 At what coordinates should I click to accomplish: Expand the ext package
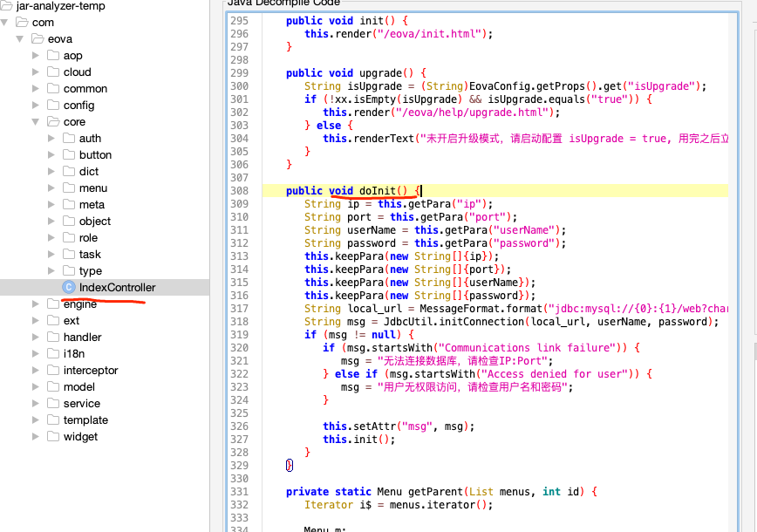(35, 321)
